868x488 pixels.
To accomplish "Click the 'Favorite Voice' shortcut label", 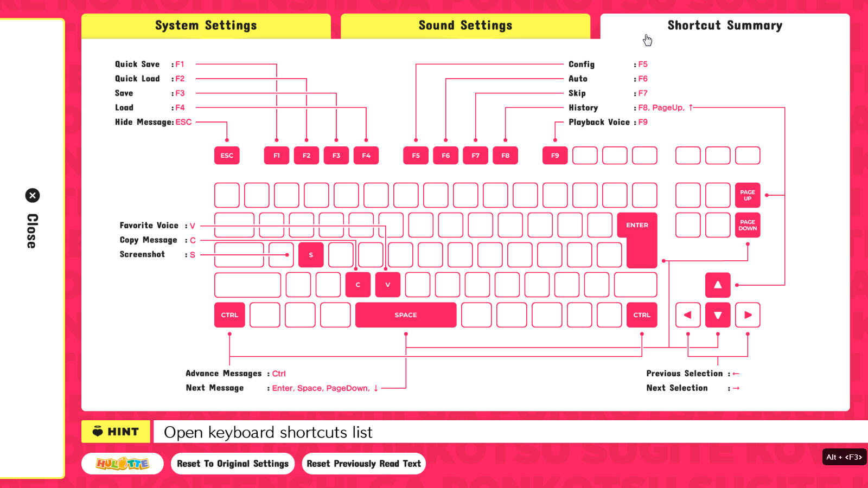I will pos(149,226).
